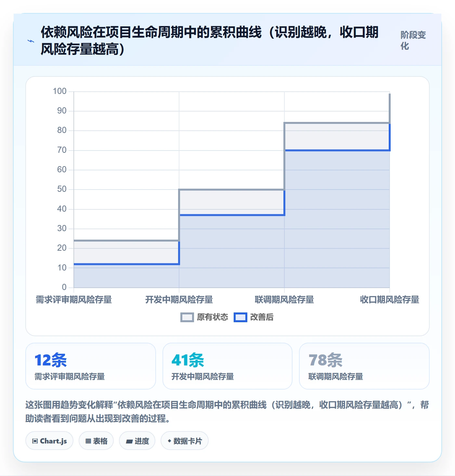The image size is (455, 476).
Task: Click the Chart.js tag square icon
Action: (x=35, y=441)
